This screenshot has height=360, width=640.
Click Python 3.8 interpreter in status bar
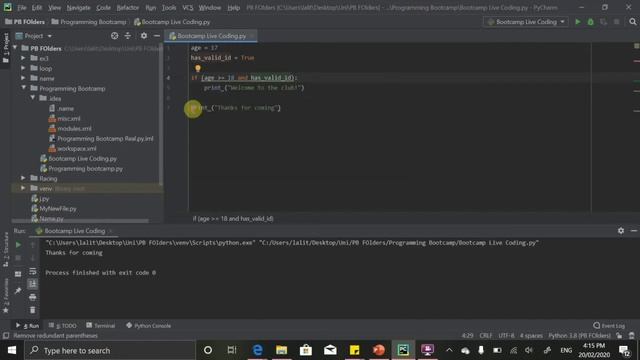click(579, 336)
